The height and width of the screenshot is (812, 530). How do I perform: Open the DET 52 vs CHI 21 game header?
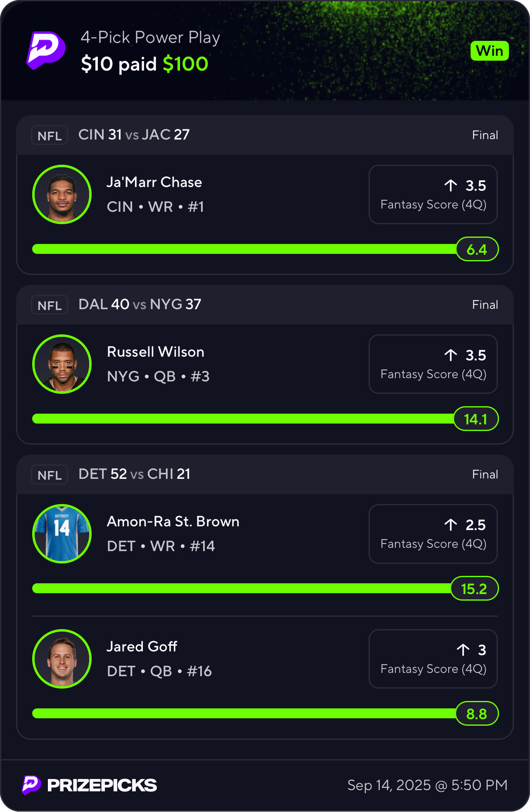click(135, 474)
